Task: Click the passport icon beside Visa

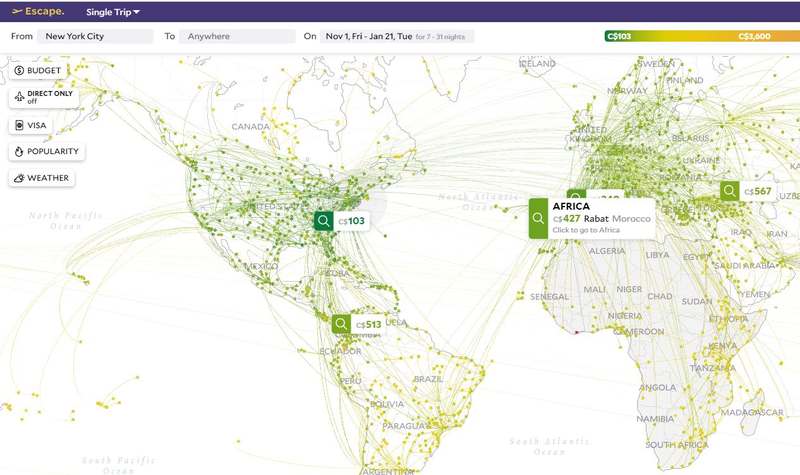Action: (x=19, y=126)
